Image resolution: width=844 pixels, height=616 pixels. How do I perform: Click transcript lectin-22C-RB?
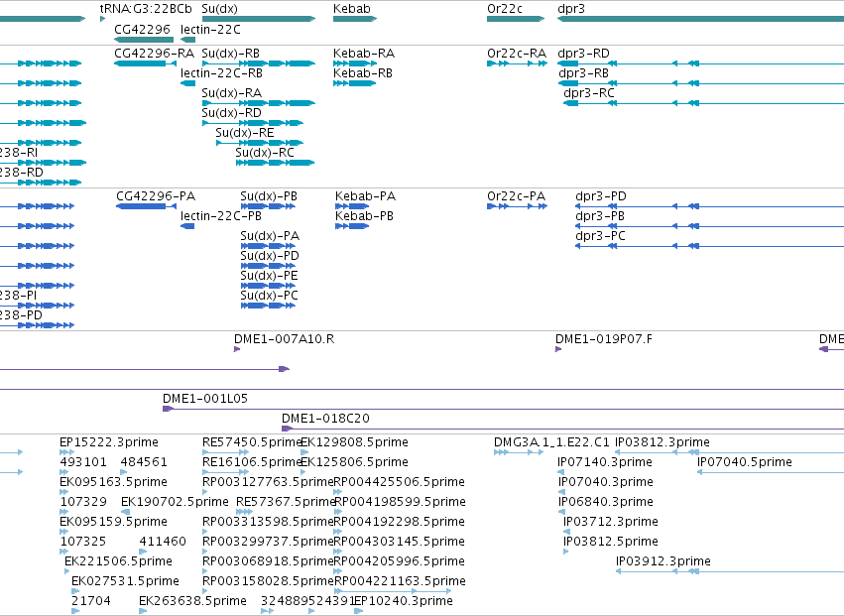tap(221, 73)
